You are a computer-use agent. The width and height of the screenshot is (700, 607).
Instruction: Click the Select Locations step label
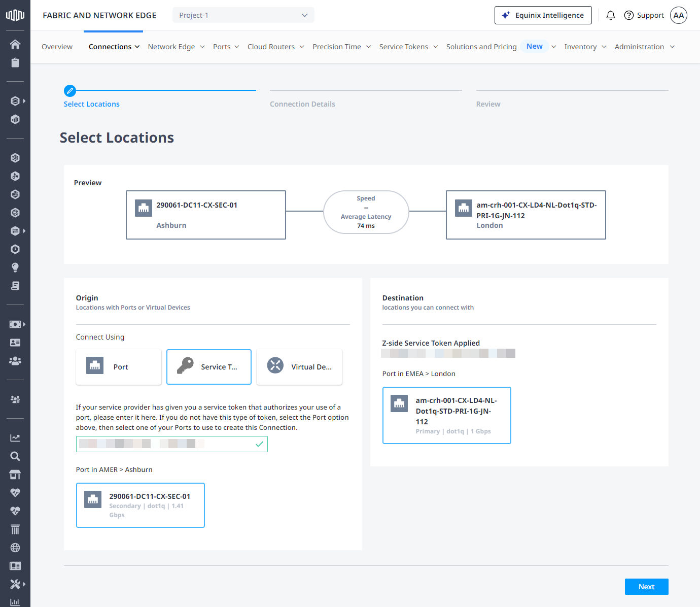[92, 104]
